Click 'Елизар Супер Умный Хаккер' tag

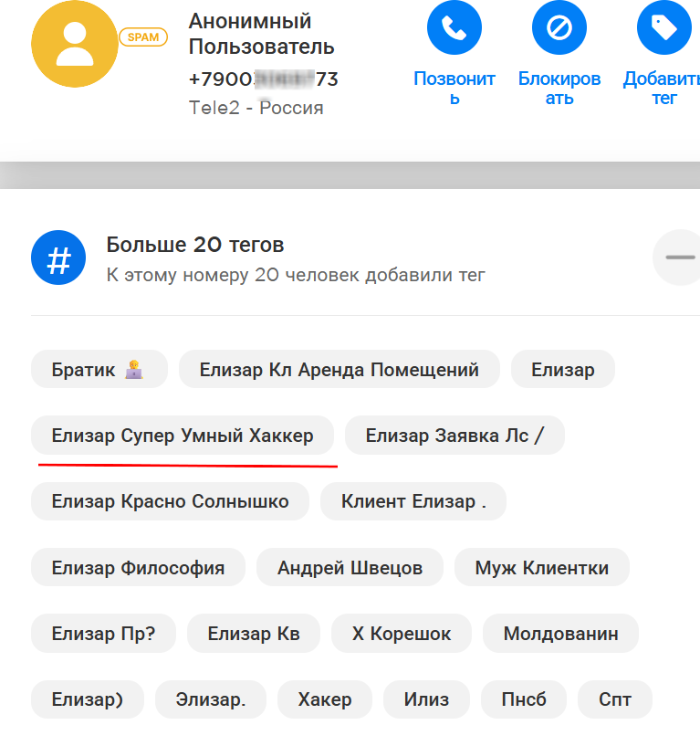click(x=183, y=436)
